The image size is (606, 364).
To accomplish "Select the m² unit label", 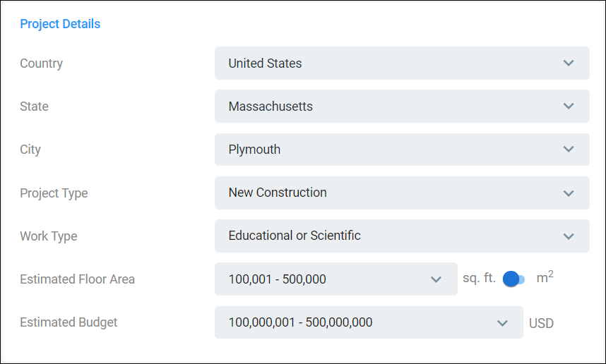I will click(545, 277).
